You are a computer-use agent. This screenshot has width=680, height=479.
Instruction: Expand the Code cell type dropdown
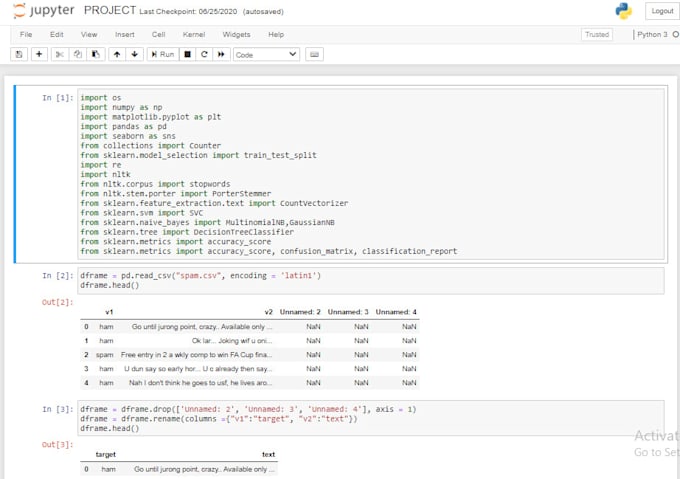click(265, 54)
